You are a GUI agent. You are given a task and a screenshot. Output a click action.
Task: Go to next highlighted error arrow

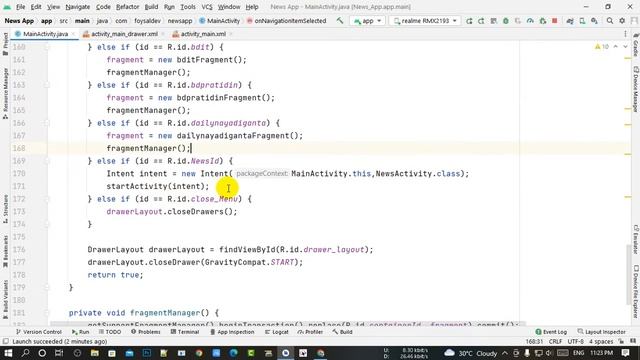click(625, 47)
